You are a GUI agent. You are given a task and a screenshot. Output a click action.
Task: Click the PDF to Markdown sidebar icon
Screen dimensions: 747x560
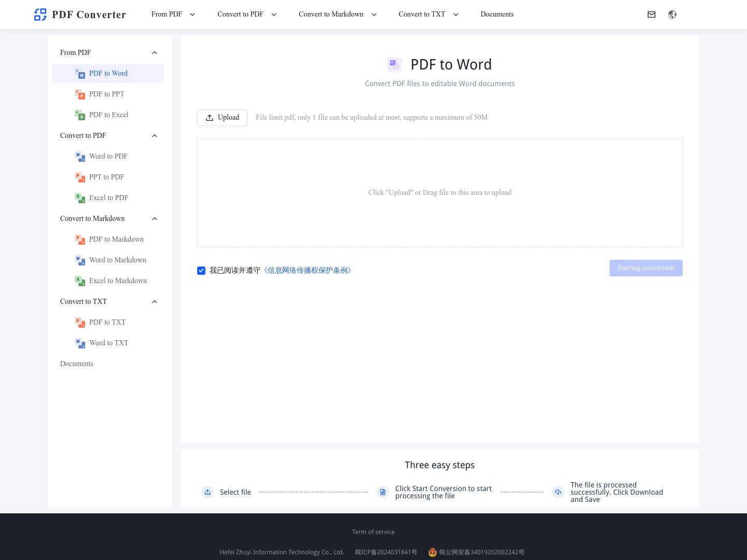pyautogui.click(x=80, y=240)
